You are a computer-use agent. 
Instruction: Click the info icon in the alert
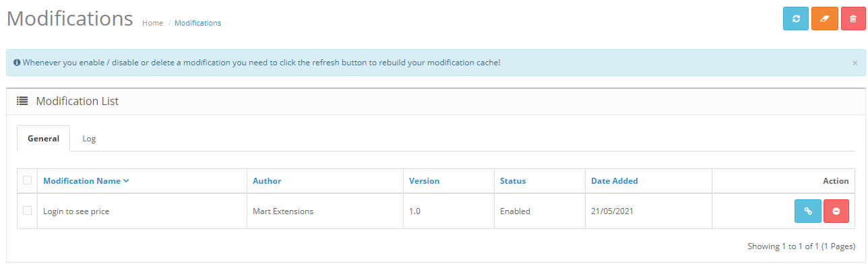(17, 63)
